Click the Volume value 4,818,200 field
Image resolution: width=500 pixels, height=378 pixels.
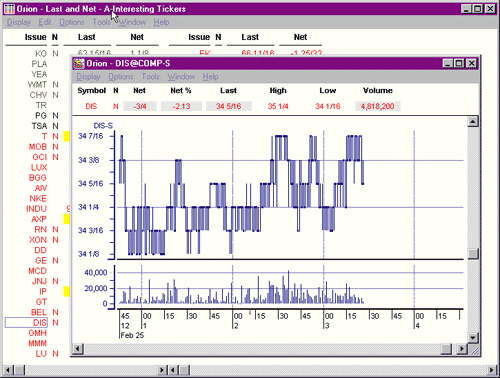378,106
